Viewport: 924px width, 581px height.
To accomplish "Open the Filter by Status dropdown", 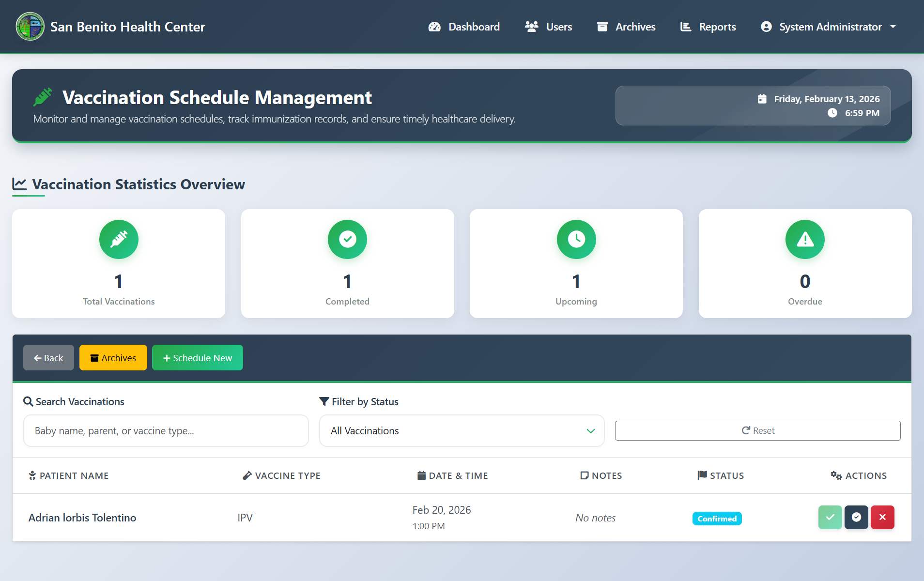I will [x=462, y=430].
